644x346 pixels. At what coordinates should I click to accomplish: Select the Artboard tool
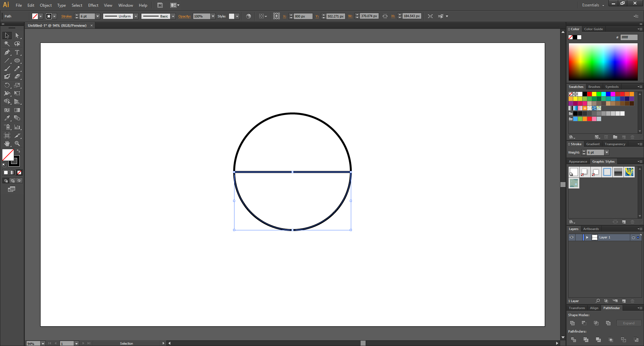[7, 135]
